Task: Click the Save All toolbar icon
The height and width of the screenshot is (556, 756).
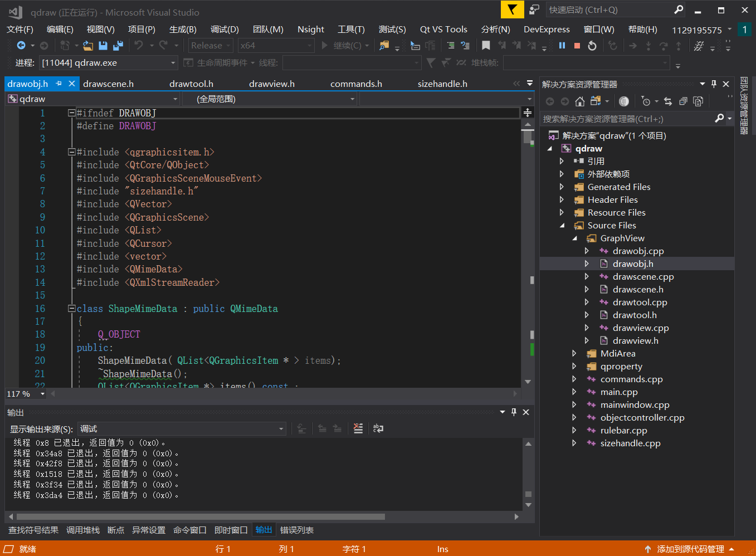Action: pos(118,46)
